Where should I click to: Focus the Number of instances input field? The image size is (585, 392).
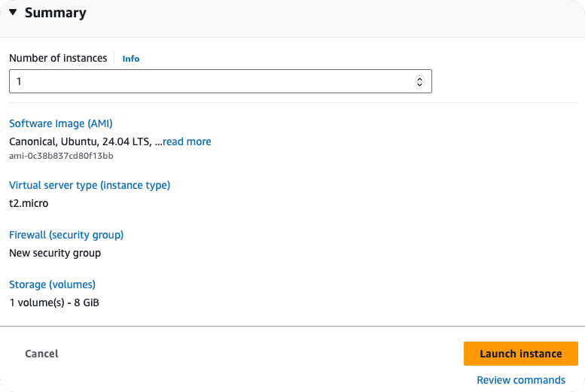coord(211,81)
